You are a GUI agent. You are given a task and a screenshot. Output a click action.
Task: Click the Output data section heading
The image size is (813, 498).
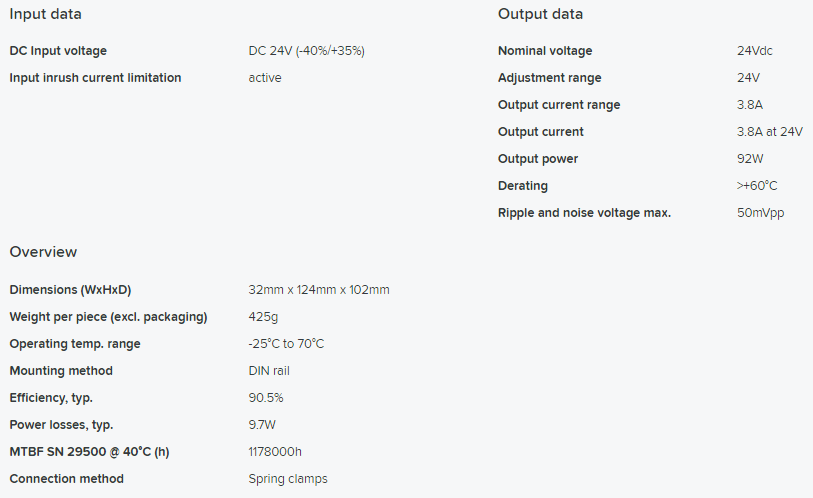coord(540,14)
